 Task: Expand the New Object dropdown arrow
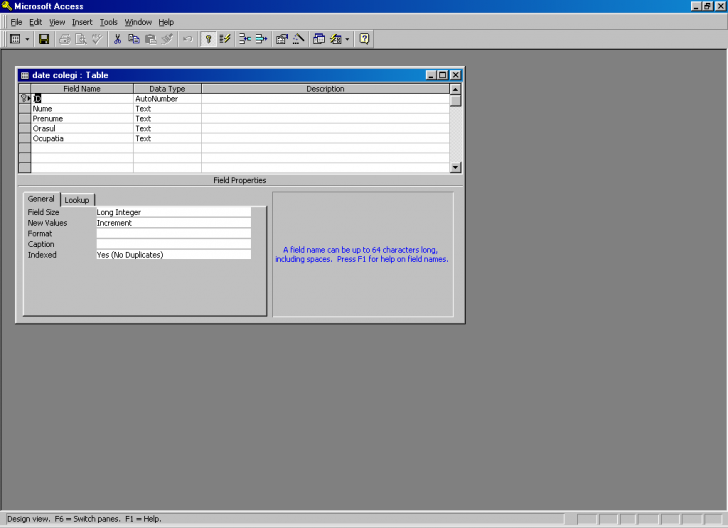(347, 39)
